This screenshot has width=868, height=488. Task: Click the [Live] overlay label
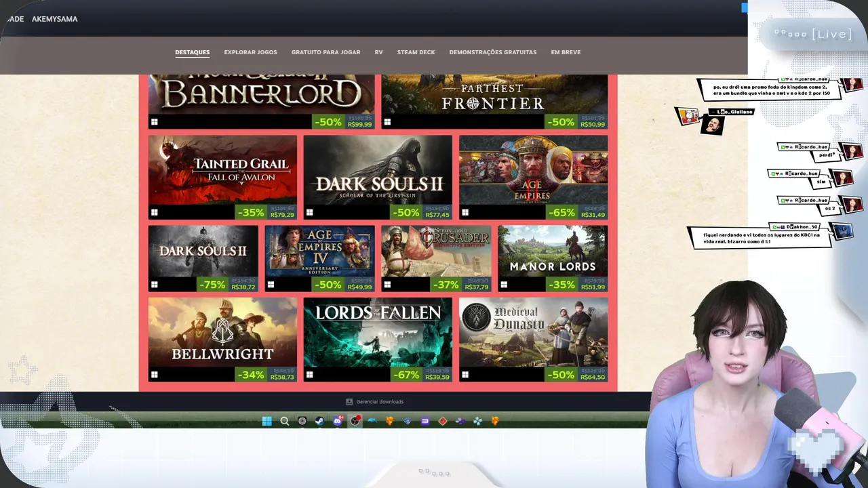(831, 35)
